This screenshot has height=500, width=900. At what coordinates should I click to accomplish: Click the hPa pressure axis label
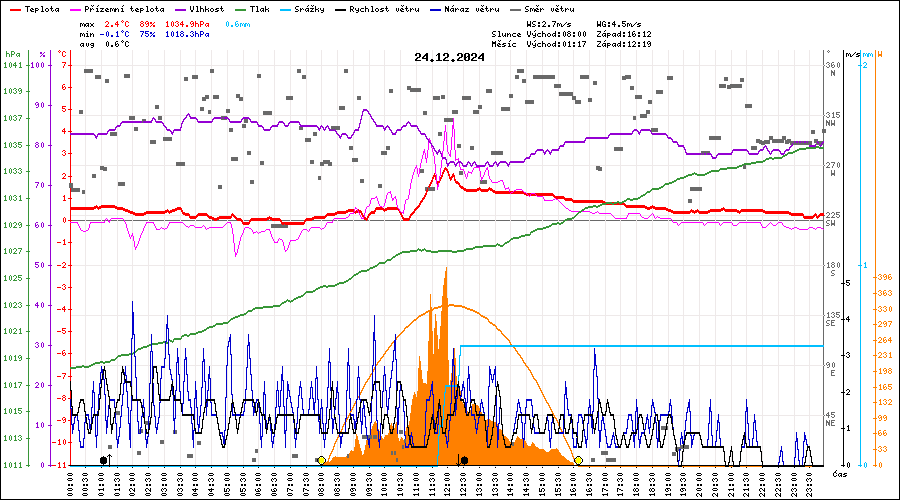coord(12,53)
